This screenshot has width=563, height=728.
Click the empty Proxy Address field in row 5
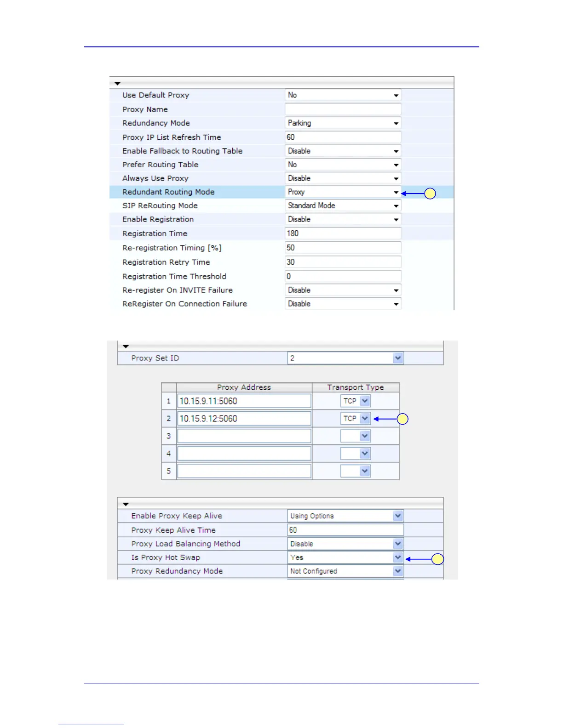pos(244,471)
